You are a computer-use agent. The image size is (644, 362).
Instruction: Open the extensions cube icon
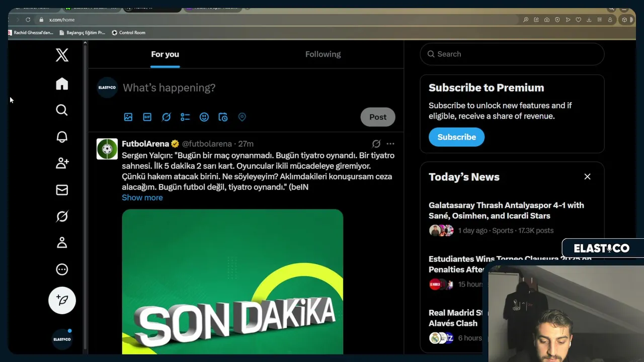point(624,20)
